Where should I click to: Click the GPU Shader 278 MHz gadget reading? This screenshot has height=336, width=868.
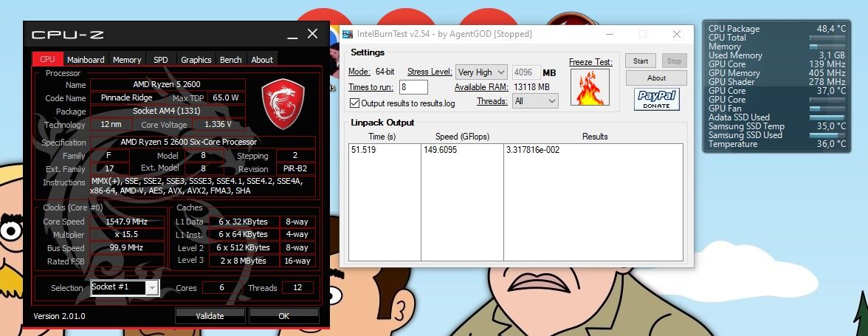776,82
